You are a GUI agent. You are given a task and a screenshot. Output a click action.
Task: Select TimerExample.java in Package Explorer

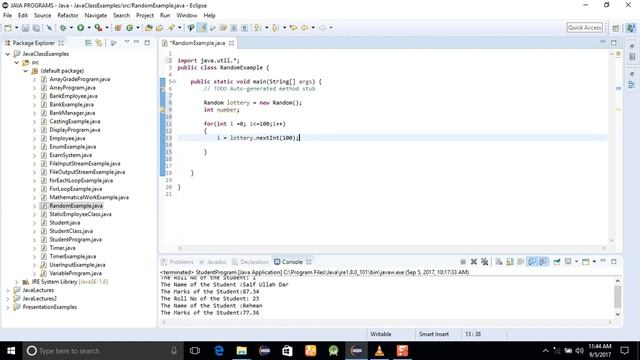[x=73, y=257]
